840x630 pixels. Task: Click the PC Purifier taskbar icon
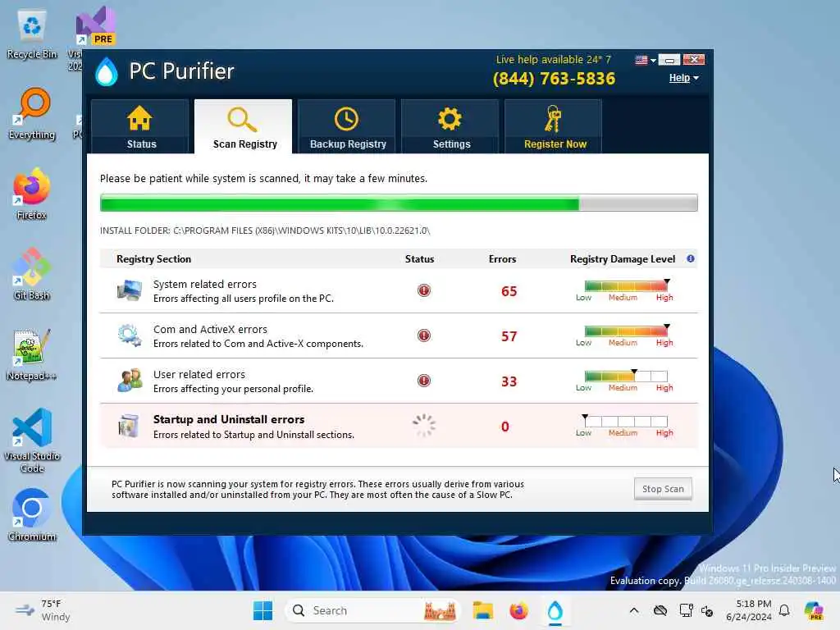pos(555,610)
